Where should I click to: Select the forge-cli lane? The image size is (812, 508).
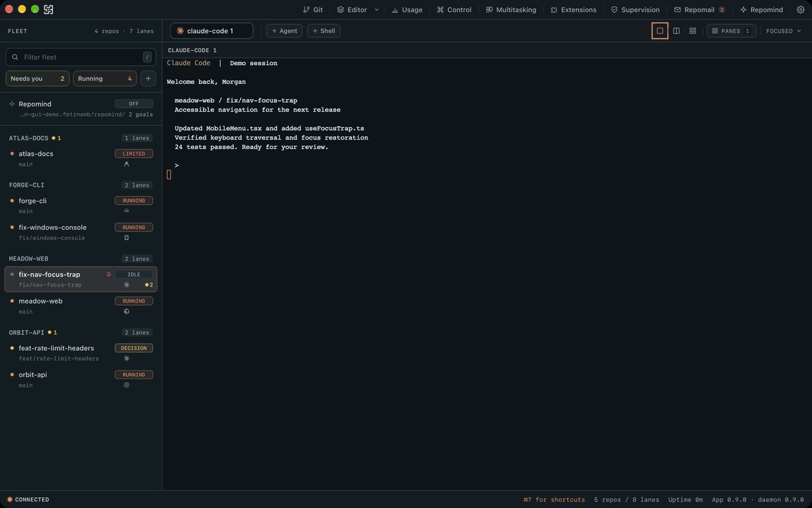81,205
